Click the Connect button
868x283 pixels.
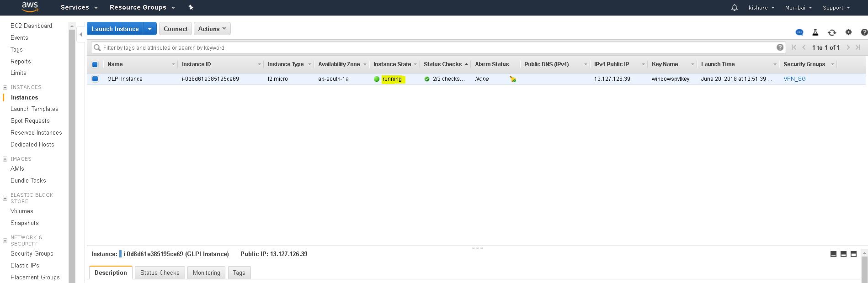point(176,29)
